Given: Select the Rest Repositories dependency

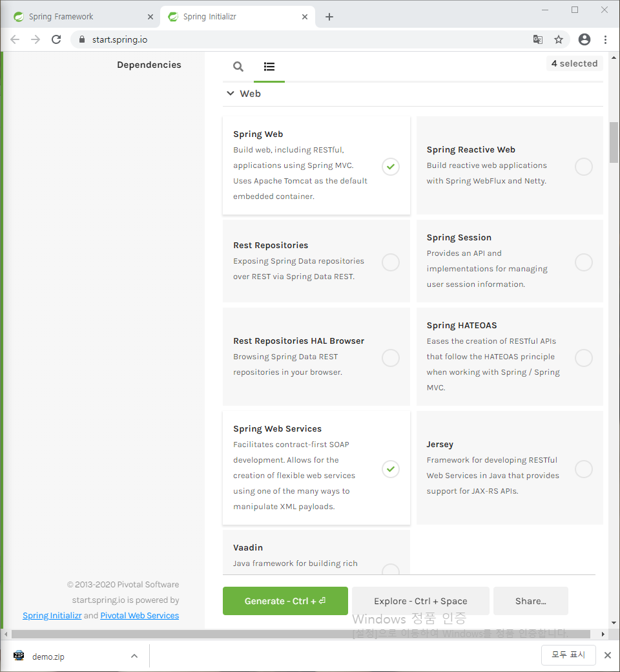Looking at the screenshot, I should point(390,262).
